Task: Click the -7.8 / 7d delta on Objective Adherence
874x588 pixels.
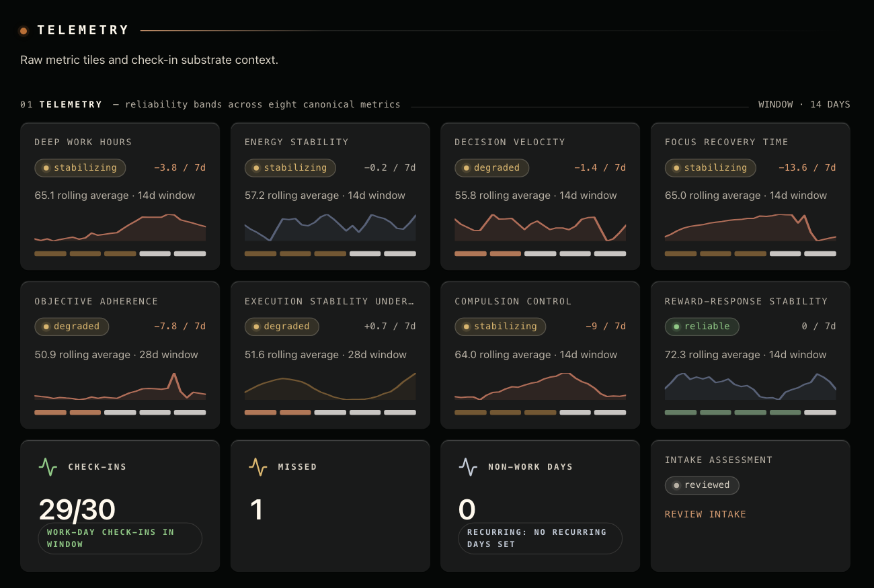Action: (180, 327)
